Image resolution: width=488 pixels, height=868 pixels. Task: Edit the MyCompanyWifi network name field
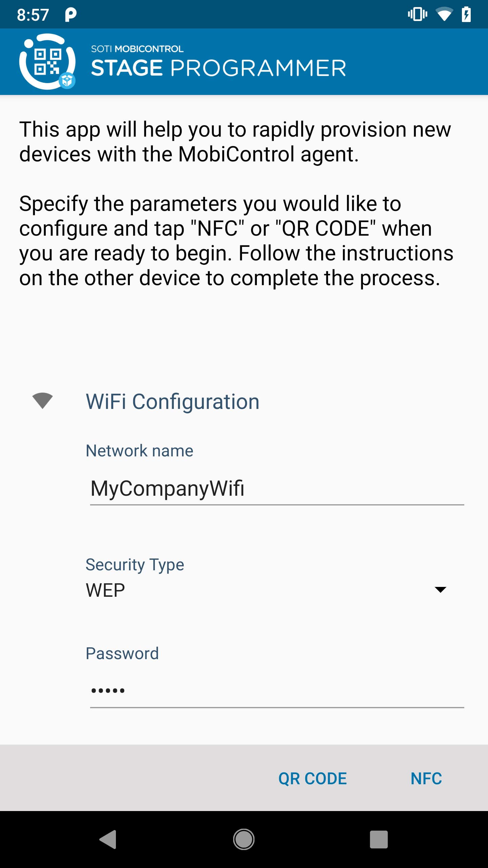point(277,489)
